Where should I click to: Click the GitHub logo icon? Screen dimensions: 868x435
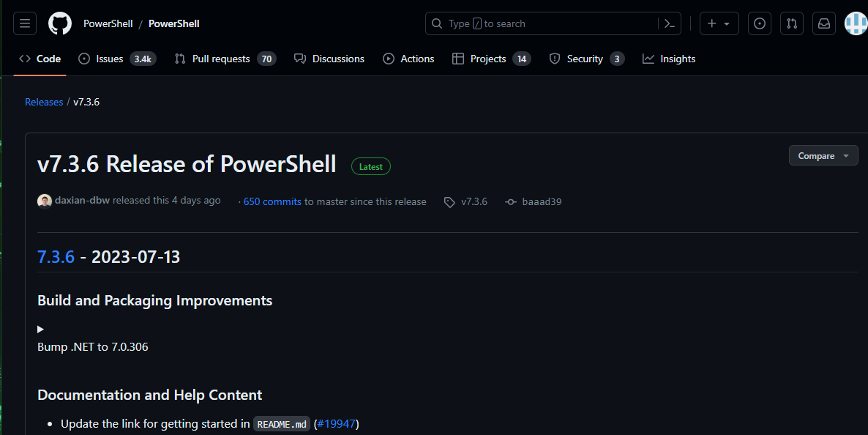(x=60, y=23)
